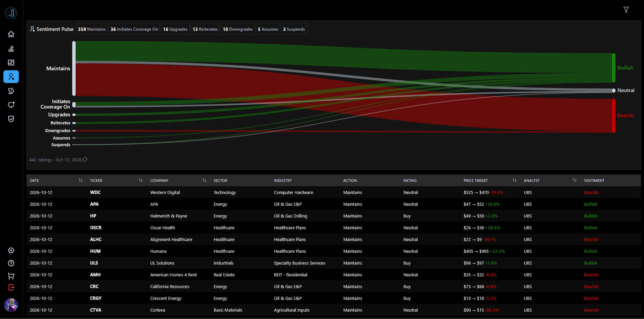This screenshot has height=319, width=644.
Task: Click the Upgrades chart node label
Action: 59,115
